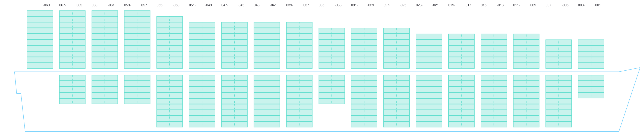
Task: Select the small bow hold block under bays 003-001
Action: pos(591,86)
